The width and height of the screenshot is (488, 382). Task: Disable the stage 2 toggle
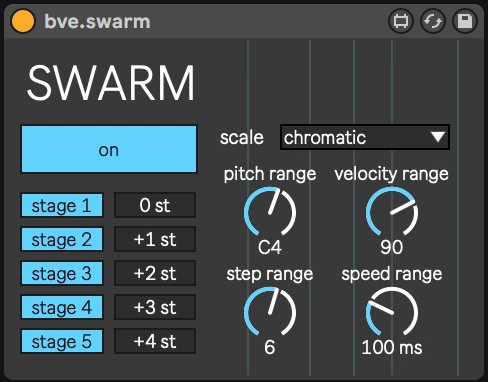click(62, 239)
